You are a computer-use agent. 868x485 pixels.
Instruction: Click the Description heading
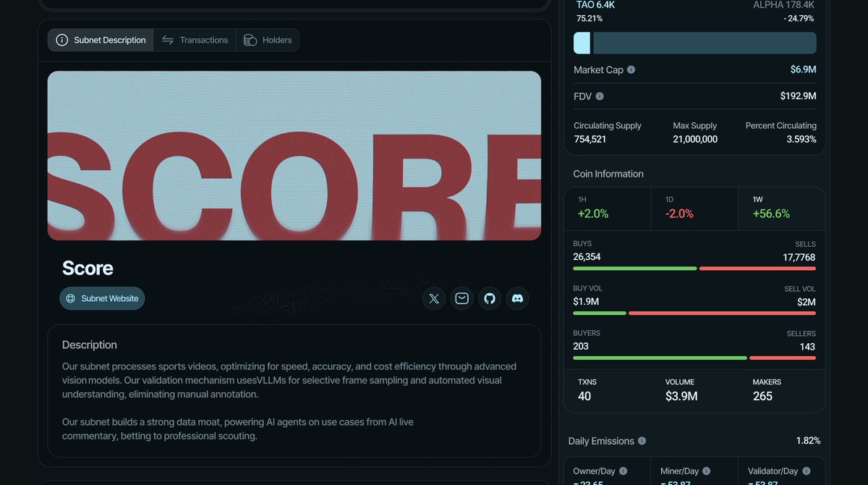pyautogui.click(x=90, y=345)
